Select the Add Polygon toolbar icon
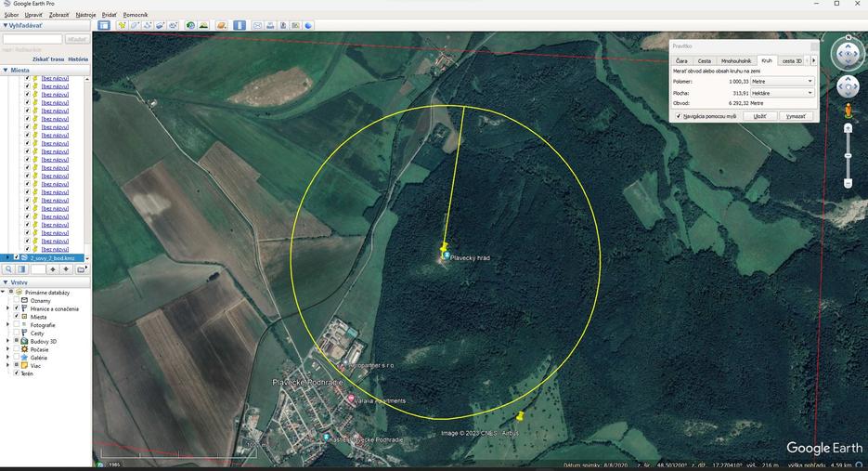868x471 pixels. pos(135,25)
